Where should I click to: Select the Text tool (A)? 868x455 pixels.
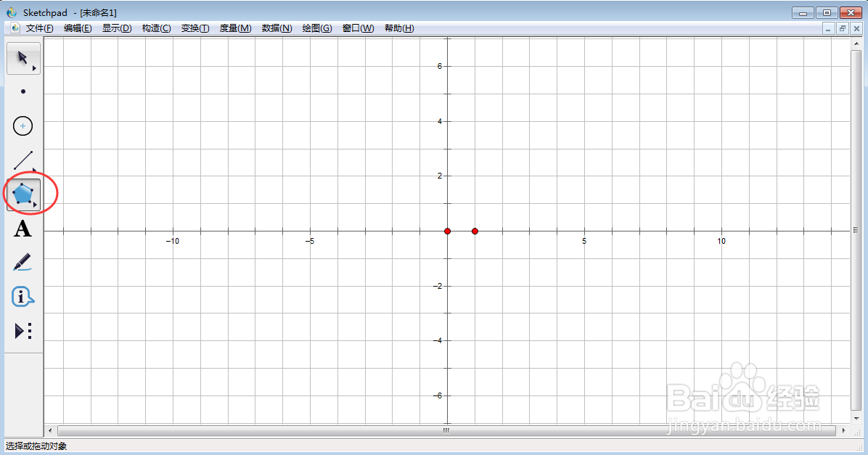(22, 229)
